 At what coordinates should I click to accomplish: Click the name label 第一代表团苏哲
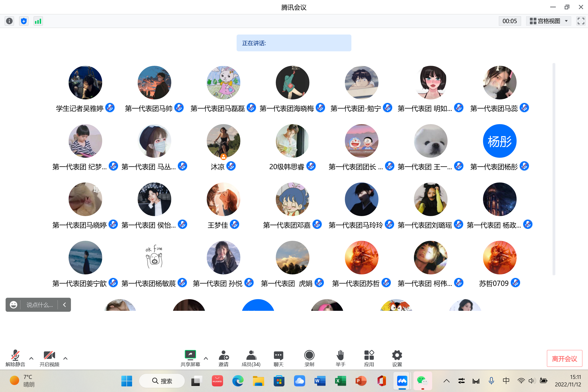(x=356, y=283)
